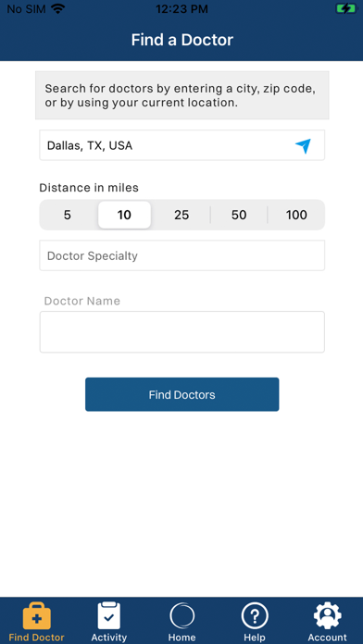The height and width of the screenshot is (644, 363).
Task: Switch to the Activity tab label
Action: click(109, 638)
